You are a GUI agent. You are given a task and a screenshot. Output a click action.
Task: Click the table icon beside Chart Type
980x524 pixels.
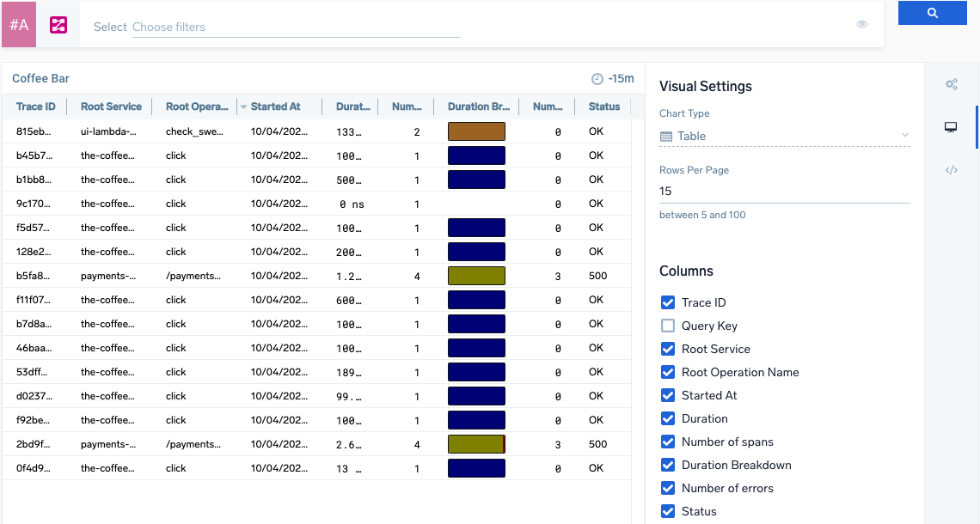point(666,136)
